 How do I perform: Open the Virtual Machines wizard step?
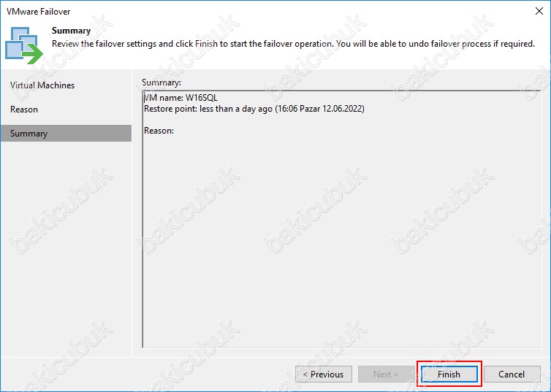[66, 85]
